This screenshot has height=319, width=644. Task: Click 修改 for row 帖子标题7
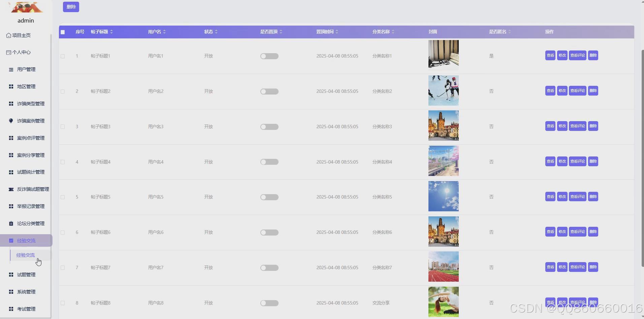pos(562,267)
